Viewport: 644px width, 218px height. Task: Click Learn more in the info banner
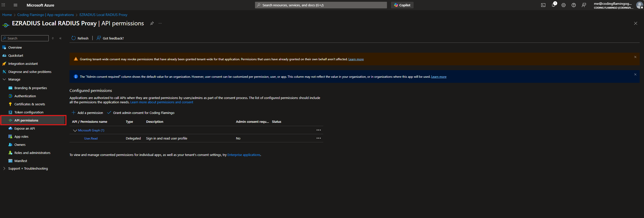(x=439, y=77)
